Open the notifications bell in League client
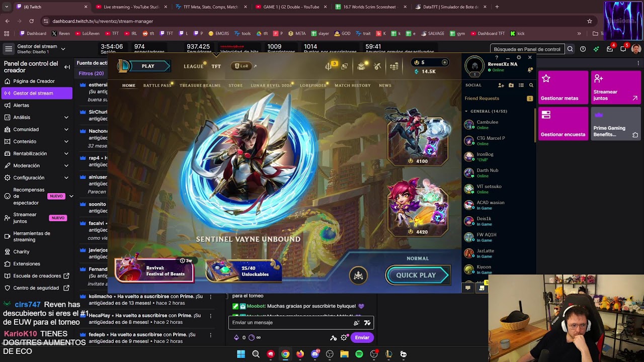 coord(530,70)
